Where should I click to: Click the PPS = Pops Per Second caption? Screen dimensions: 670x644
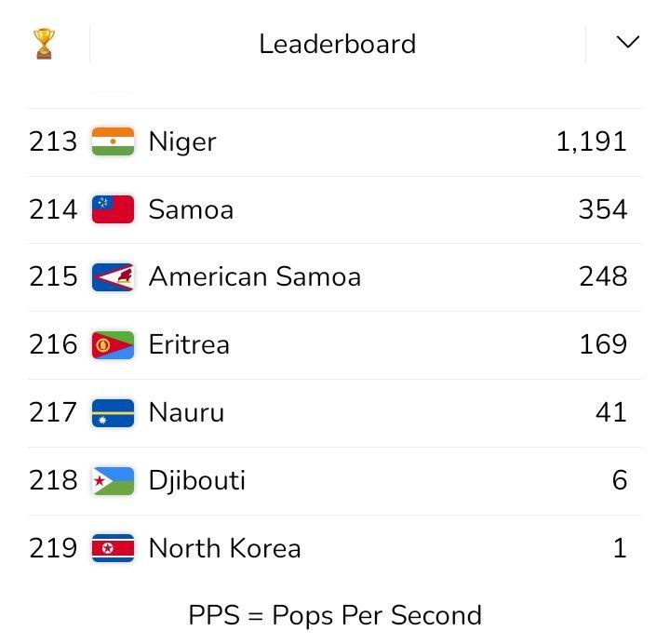[335, 615]
